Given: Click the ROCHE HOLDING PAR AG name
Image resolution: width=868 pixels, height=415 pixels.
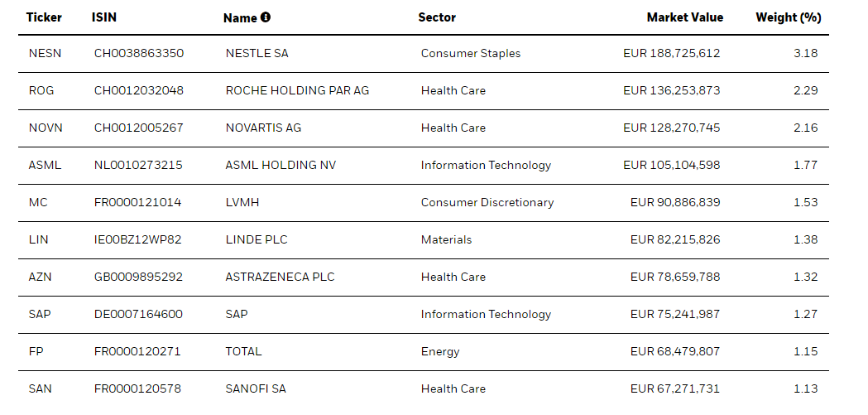Looking at the screenshot, I should (297, 90).
